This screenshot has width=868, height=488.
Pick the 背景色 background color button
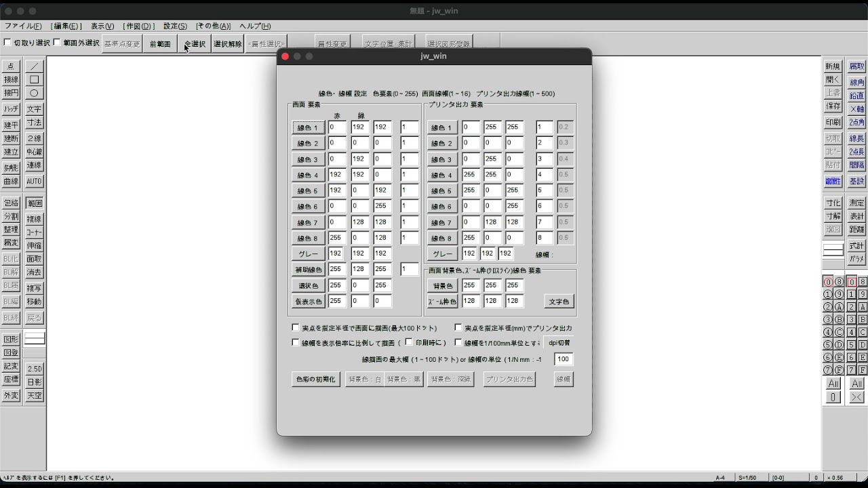point(443,286)
